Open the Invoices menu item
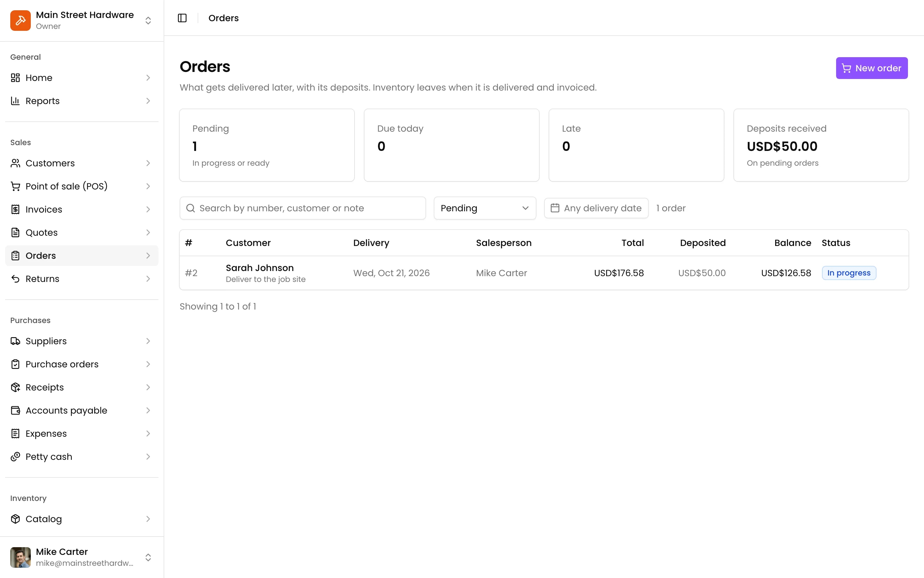Screen dimensions: 924x578 pyautogui.click(x=82, y=209)
